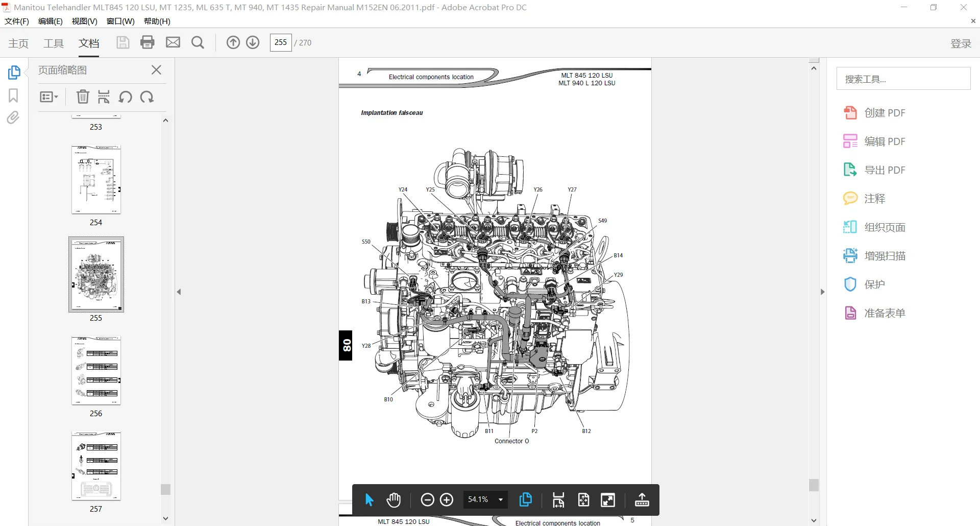980x526 pixels.
Task: Open the 窗口(W) menu
Action: [120, 21]
